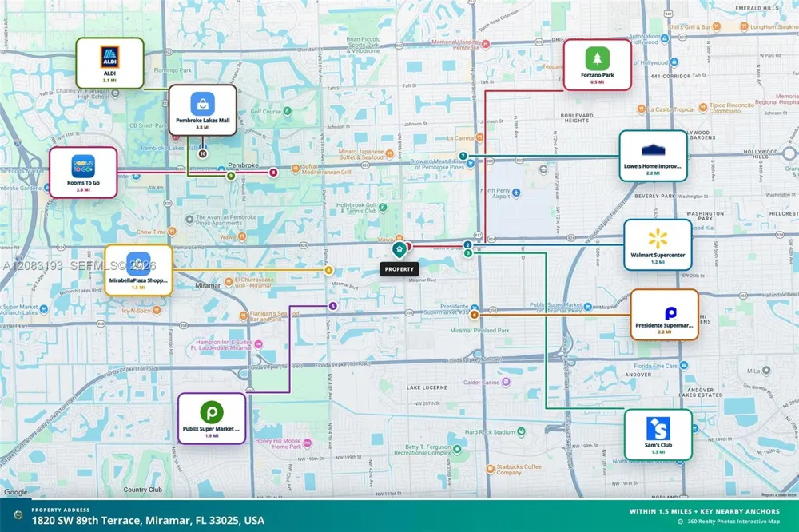
Task: Select green route marker number 9
Action: click(x=231, y=176)
